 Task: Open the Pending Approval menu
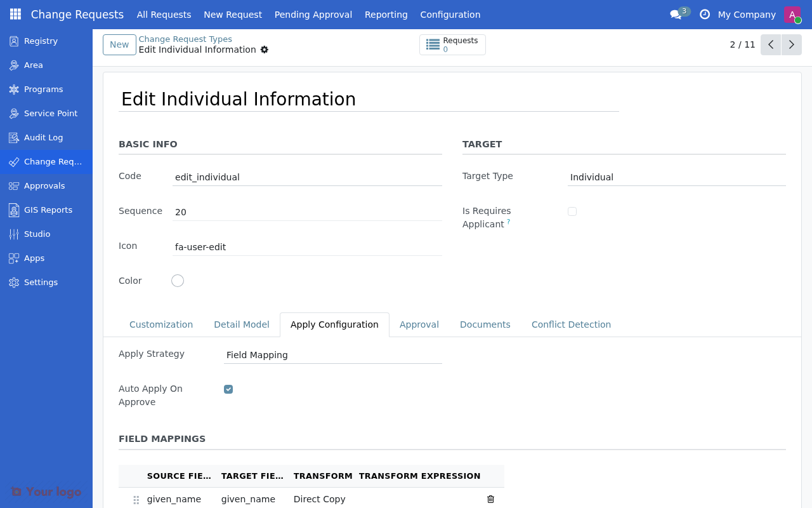(313, 15)
